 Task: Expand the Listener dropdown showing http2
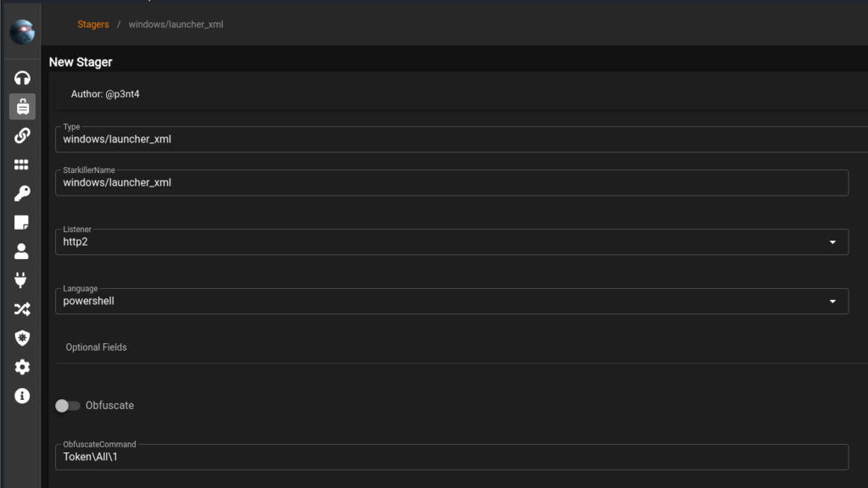(x=452, y=241)
